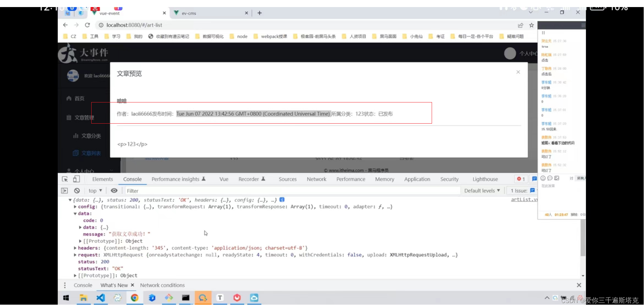
Task: Select the Network conditions drawer tab
Action: [x=162, y=285]
